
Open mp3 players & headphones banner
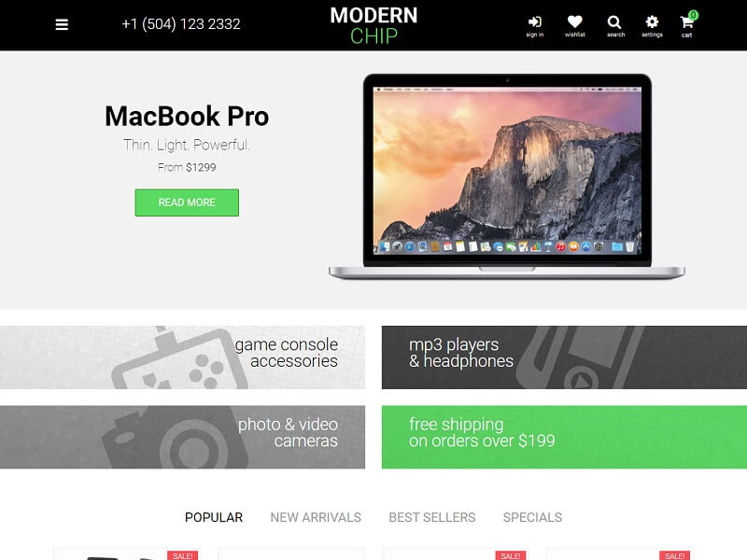coord(564,357)
